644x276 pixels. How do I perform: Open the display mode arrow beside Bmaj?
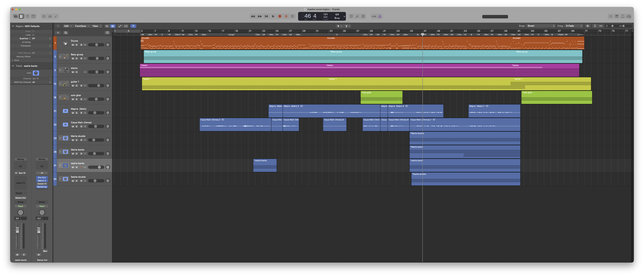click(x=344, y=16)
